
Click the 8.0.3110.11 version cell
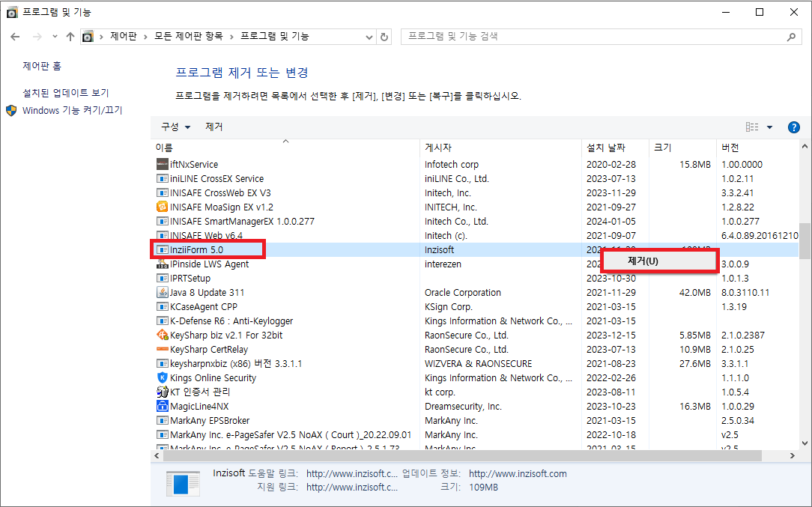tap(745, 293)
